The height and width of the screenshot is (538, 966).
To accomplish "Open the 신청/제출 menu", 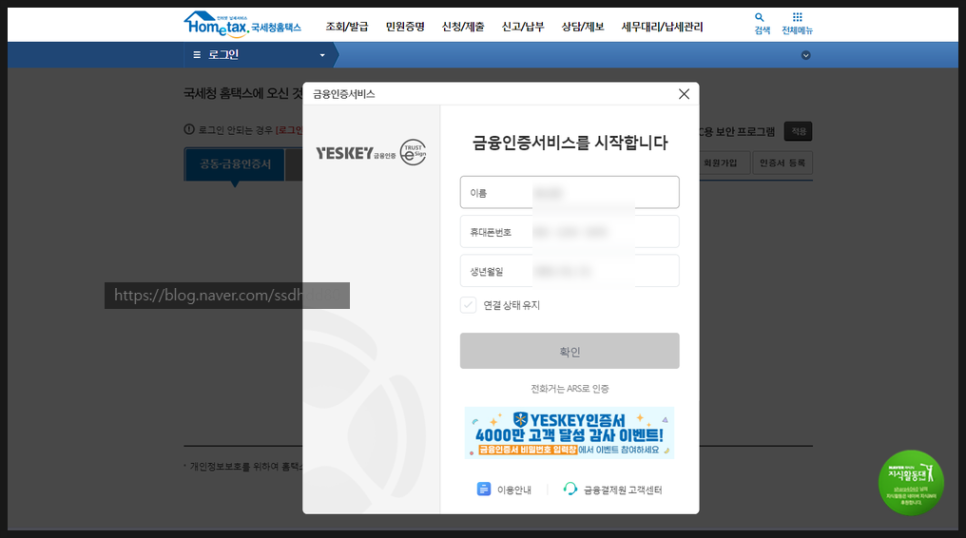I will point(463,26).
